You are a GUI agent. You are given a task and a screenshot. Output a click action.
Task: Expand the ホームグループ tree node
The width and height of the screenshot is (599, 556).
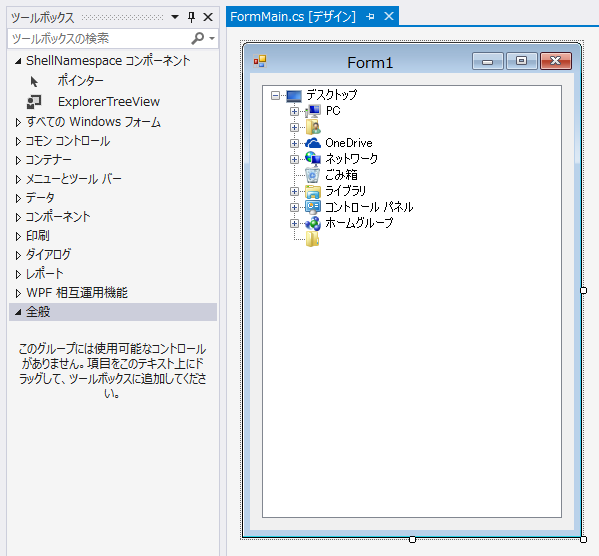coord(294,223)
